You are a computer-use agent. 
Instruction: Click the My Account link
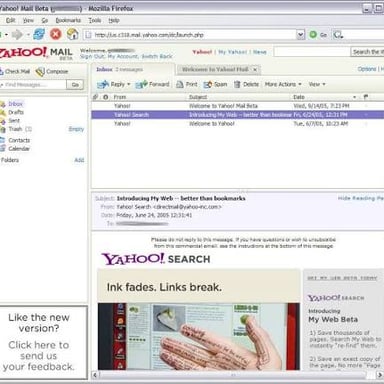[x=122, y=56]
